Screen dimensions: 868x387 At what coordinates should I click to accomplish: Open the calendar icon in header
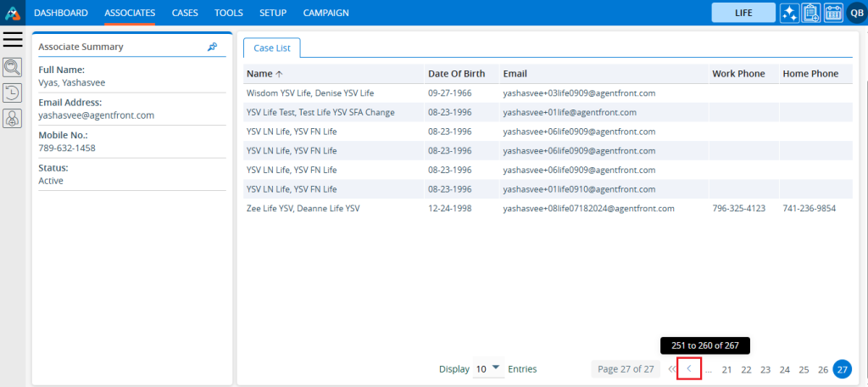coord(832,13)
